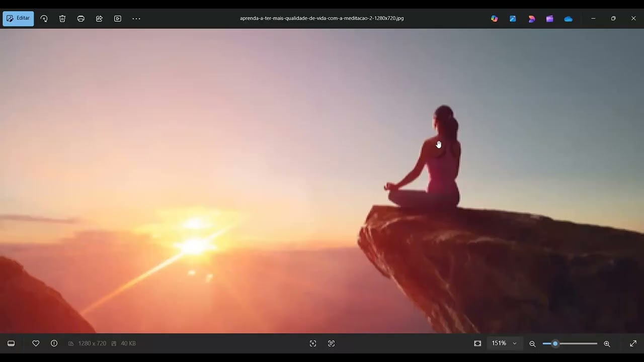Minimize the Photos window
The width and height of the screenshot is (644, 362).
(x=593, y=19)
